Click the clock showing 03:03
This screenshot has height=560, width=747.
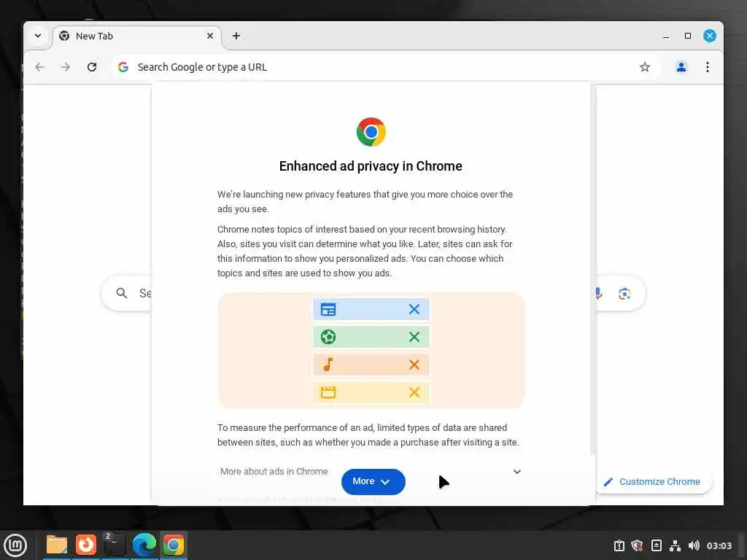coord(719,545)
